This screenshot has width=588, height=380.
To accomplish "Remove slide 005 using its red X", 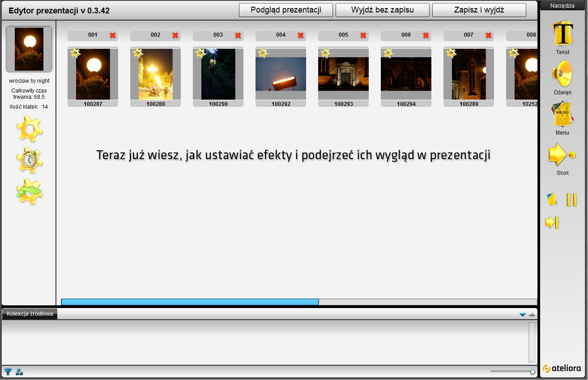I will (x=363, y=35).
